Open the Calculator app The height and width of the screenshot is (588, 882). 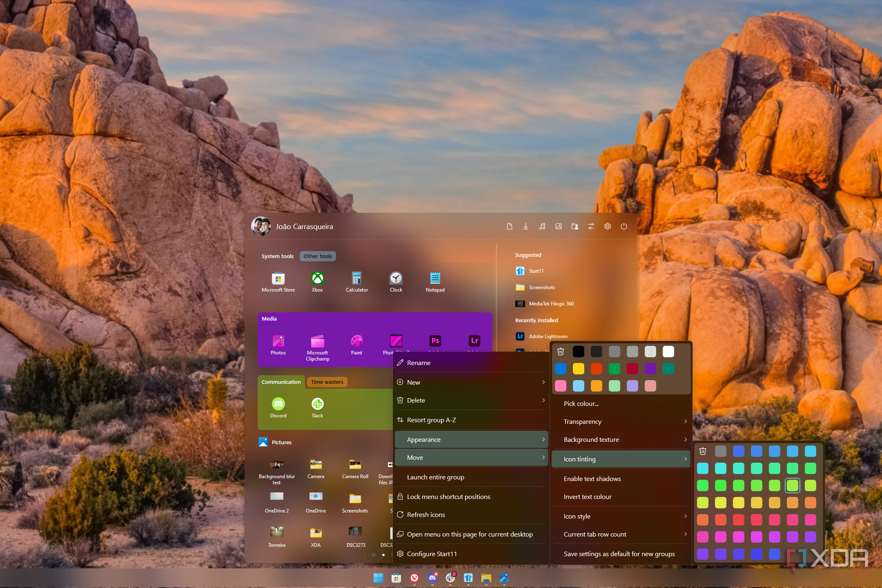pyautogui.click(x=356, y=282)
